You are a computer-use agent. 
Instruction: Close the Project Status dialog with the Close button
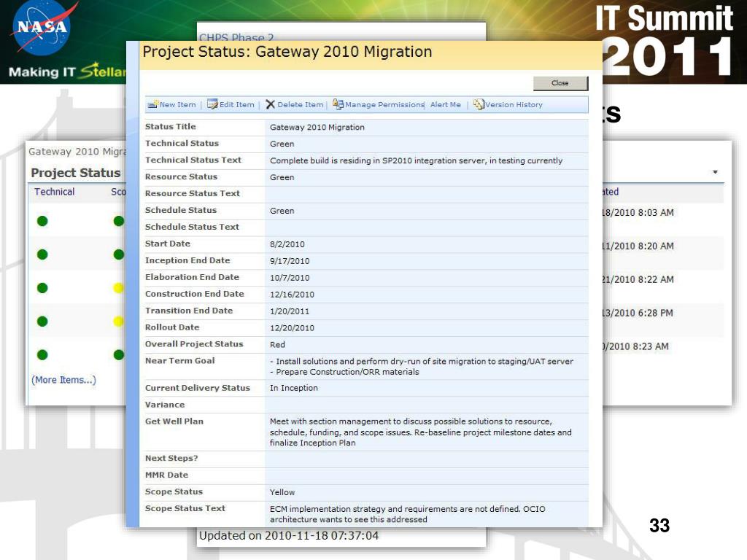click(560, 83)
